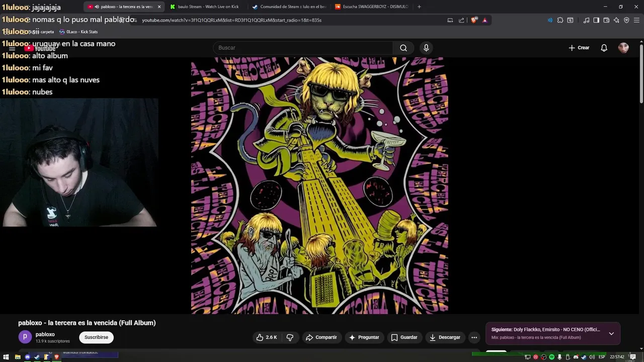Switch to Escucha SWAGGERBOYZ SoundCloud tab
This screenshot has width=644, height=362.
372,7
